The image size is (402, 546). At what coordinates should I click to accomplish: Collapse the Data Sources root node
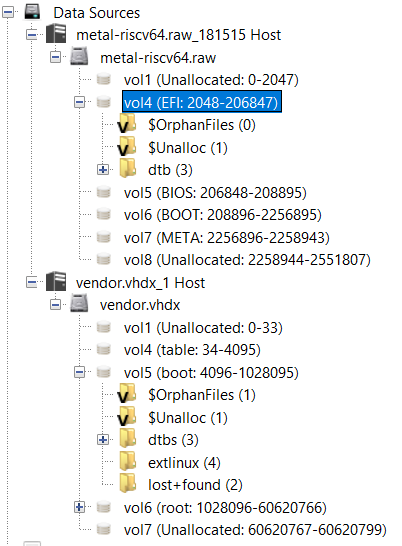coord(8,13)
